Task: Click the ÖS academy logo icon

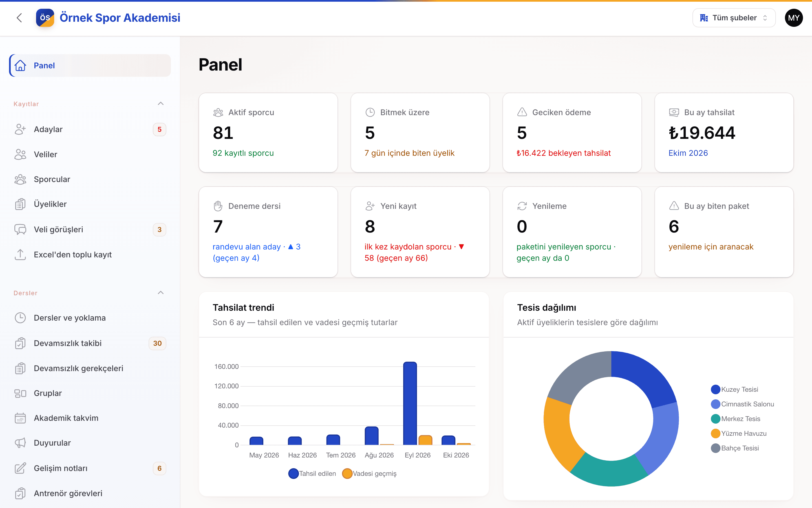Action: 45,18
